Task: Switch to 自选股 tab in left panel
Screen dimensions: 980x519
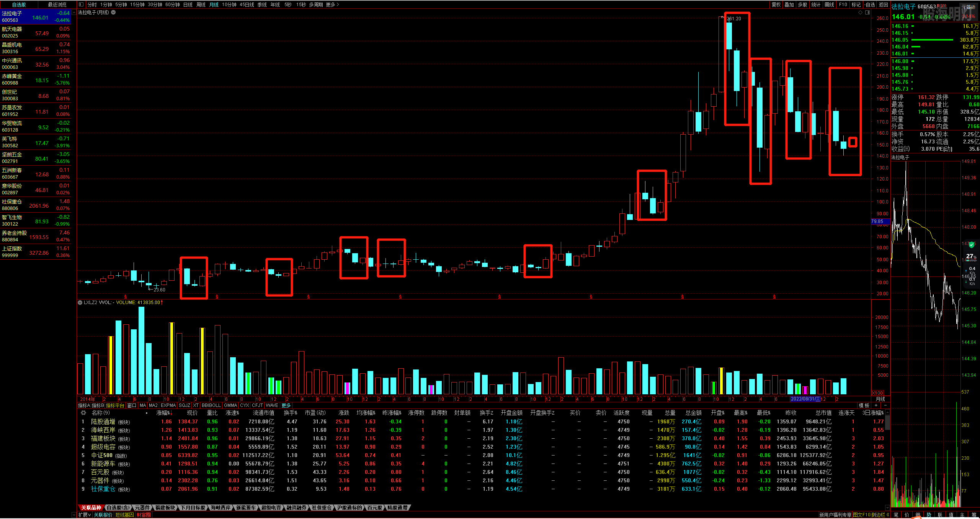Action: (x=19, y=5)
